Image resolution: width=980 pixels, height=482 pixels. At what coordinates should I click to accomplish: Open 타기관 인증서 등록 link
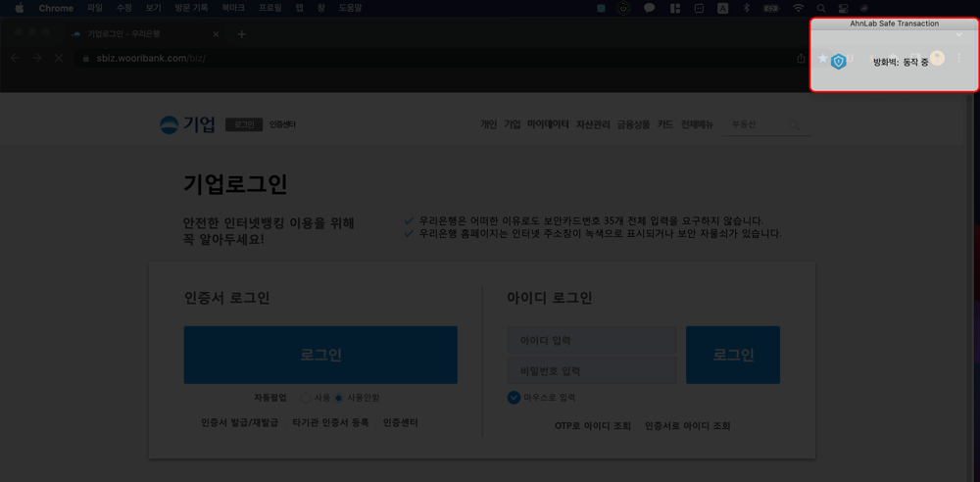coord(330,422)
